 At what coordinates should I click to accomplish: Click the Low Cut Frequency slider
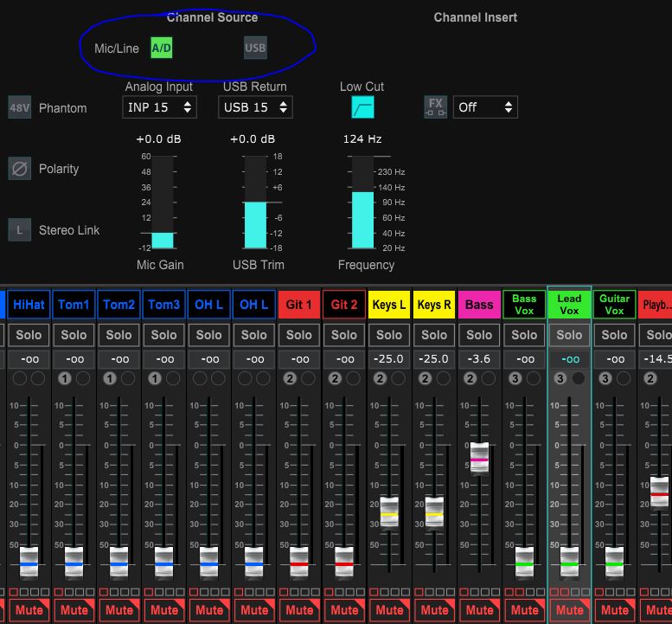point(362,202)
